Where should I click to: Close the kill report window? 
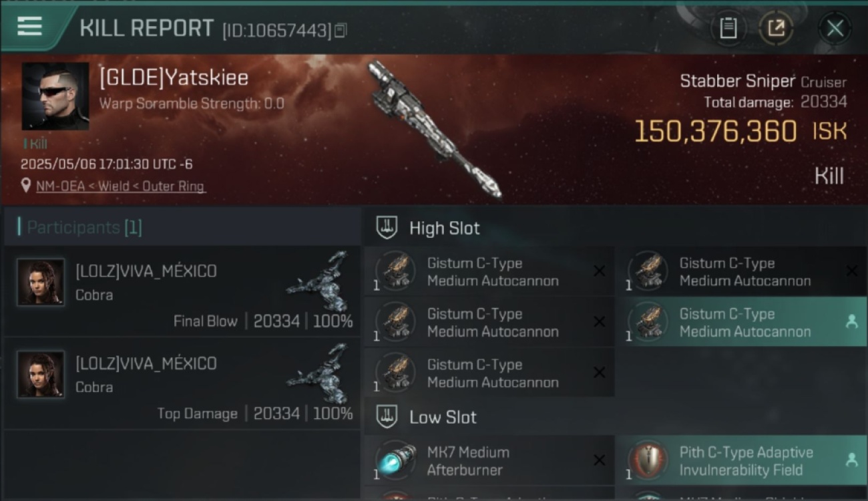pos(835,28)
